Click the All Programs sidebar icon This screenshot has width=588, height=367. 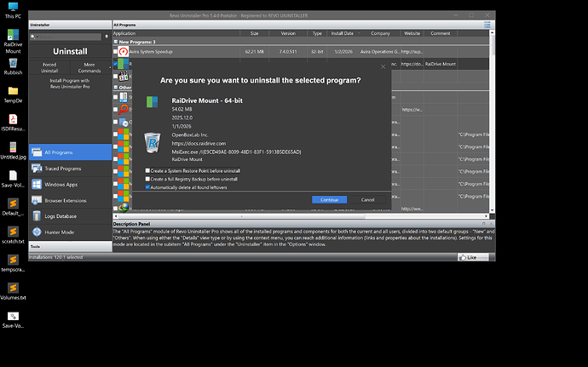(x=37, y=152)
